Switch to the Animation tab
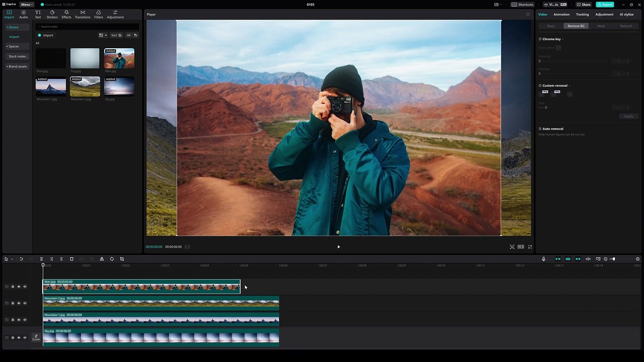The width and height of the screenshot is (644, 362). [561, 14]
